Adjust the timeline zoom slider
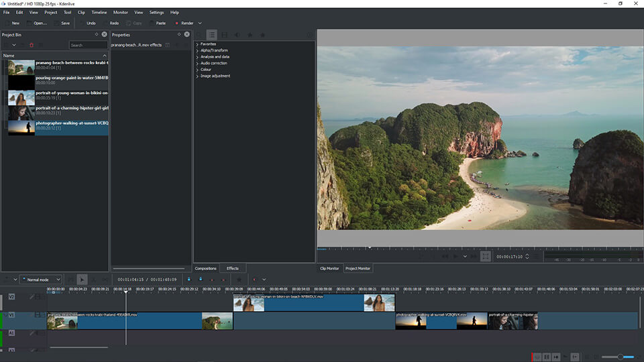Viewport: 644px width, 362px height. [620, 357]
